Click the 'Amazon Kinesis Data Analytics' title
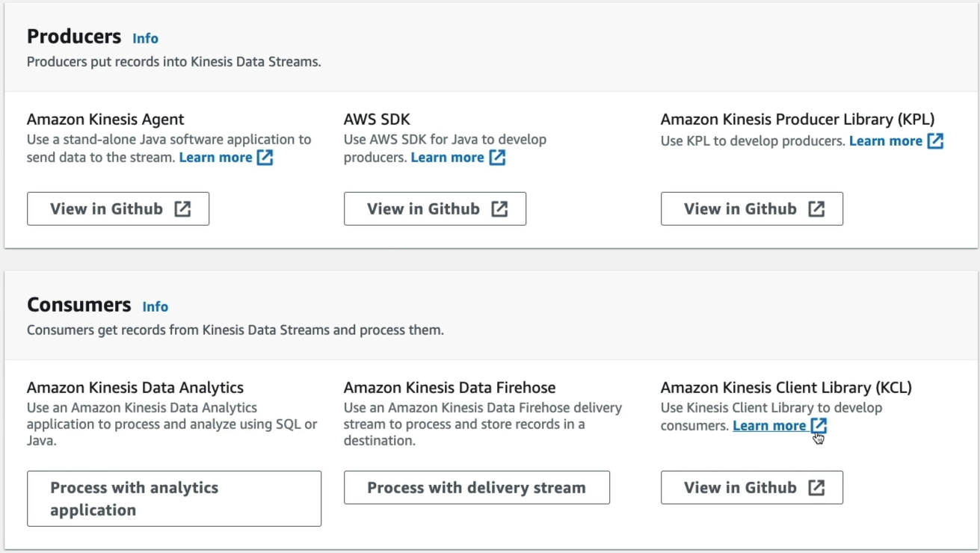Image resolution: width=980 pixels, height=553 pixels. pyautogui.click(x=135, y=388)
